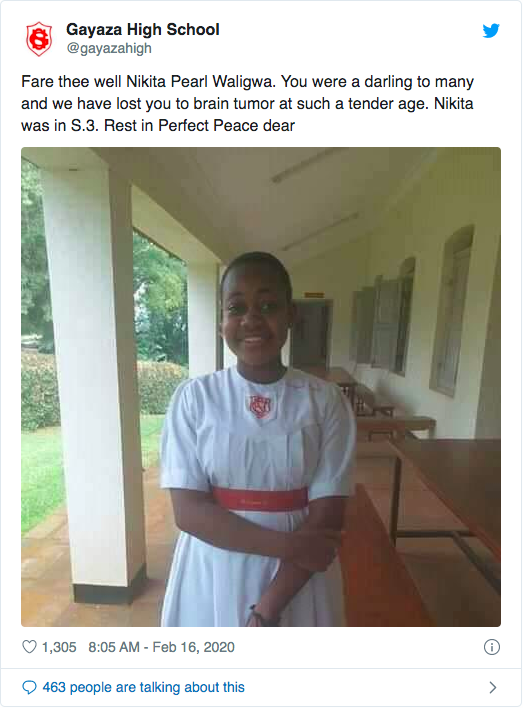Open Twitter via the blue bird logo
523x708 pixels.
click(491, 31)
